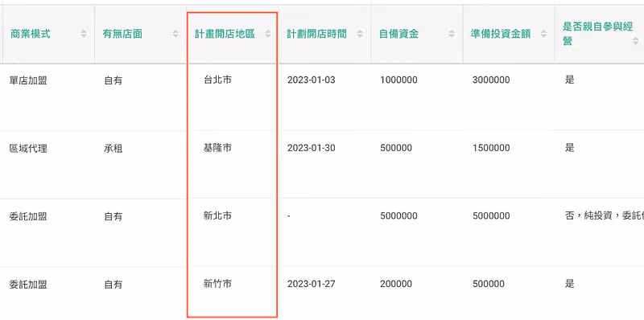This screenshot has height=320, width=644.
Task: Select the date 2023-01-27
Action: click(x=312, y=285)
